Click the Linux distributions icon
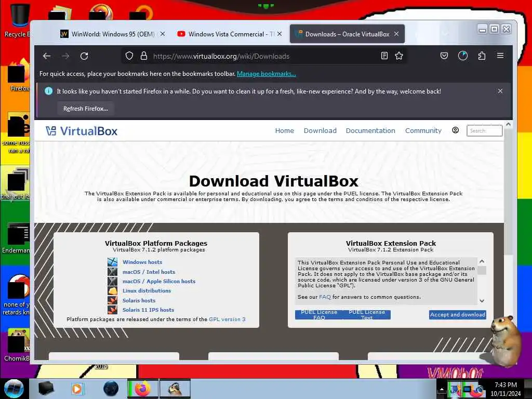Image resolution: width=532 pixels, height=399 pixels. (112, 291)
